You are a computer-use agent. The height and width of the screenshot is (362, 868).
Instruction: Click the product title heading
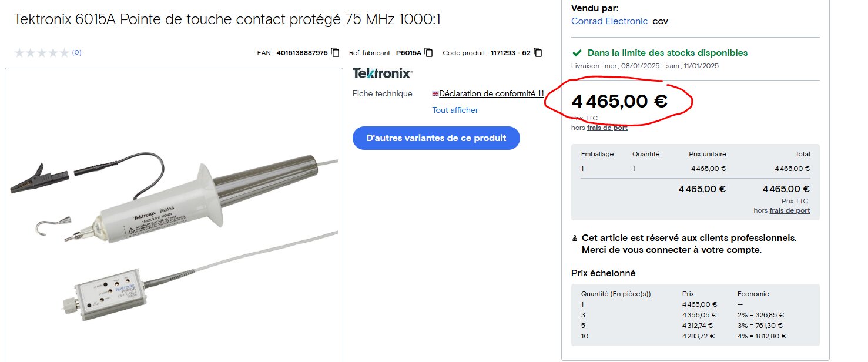click(227, 19)
